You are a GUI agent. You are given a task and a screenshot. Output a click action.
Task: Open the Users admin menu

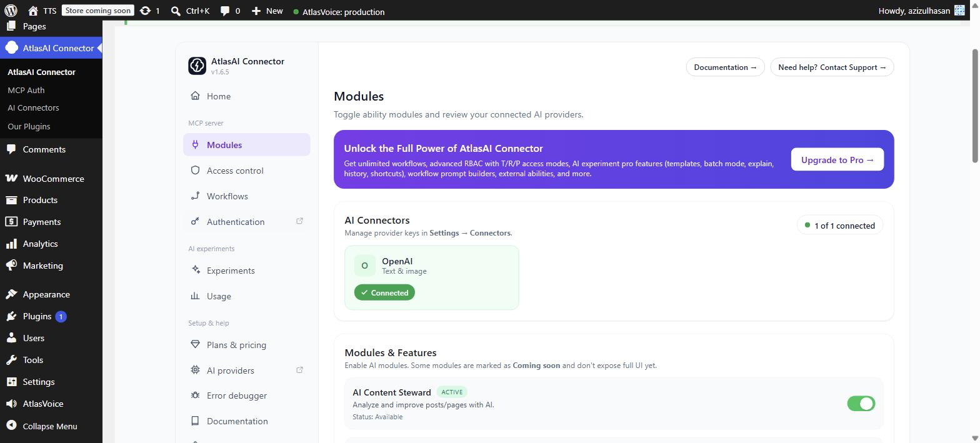[x=51, y=338]
